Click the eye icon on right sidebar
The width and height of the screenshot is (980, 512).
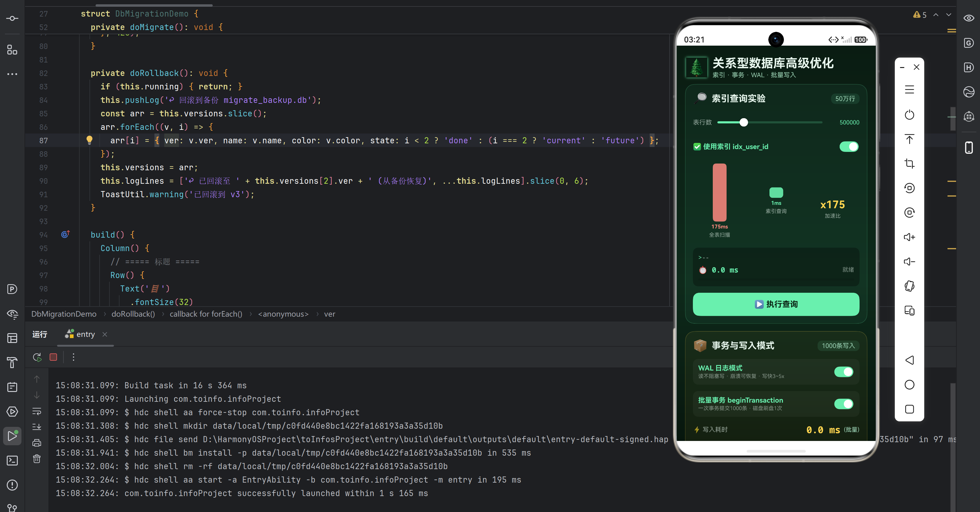click(969, 18)
